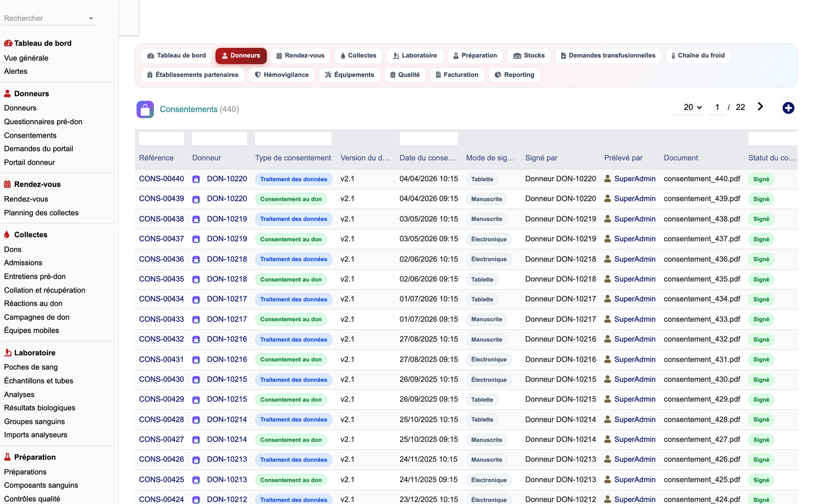Click Électronique badge in CONS-00437 row
Image resolution: width=815 pixels, height=504 pixels.
tap(489, 239)
